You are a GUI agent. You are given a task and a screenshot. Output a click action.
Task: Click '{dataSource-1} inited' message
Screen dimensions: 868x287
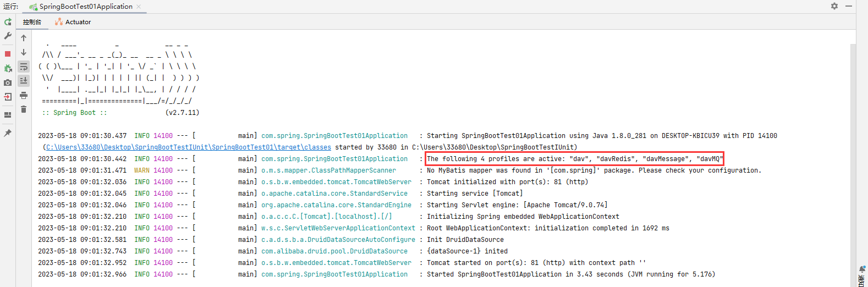tap(468, 251)
